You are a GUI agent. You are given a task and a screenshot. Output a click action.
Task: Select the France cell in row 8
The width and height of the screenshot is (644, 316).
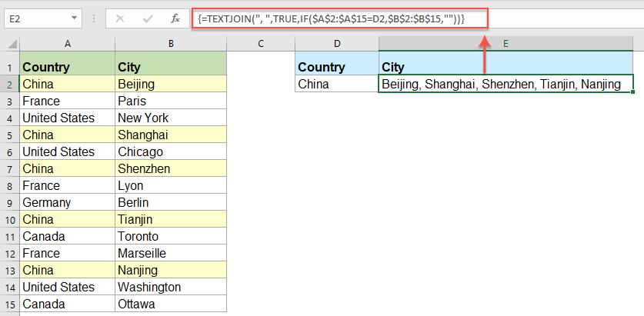(x=68, y=185)
